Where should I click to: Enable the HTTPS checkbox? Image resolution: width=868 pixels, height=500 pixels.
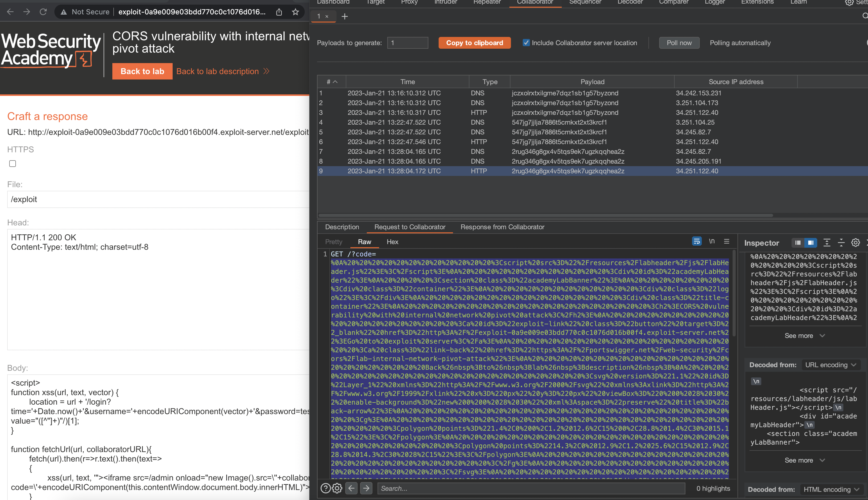pyautogui.click(x=13, y=164)
